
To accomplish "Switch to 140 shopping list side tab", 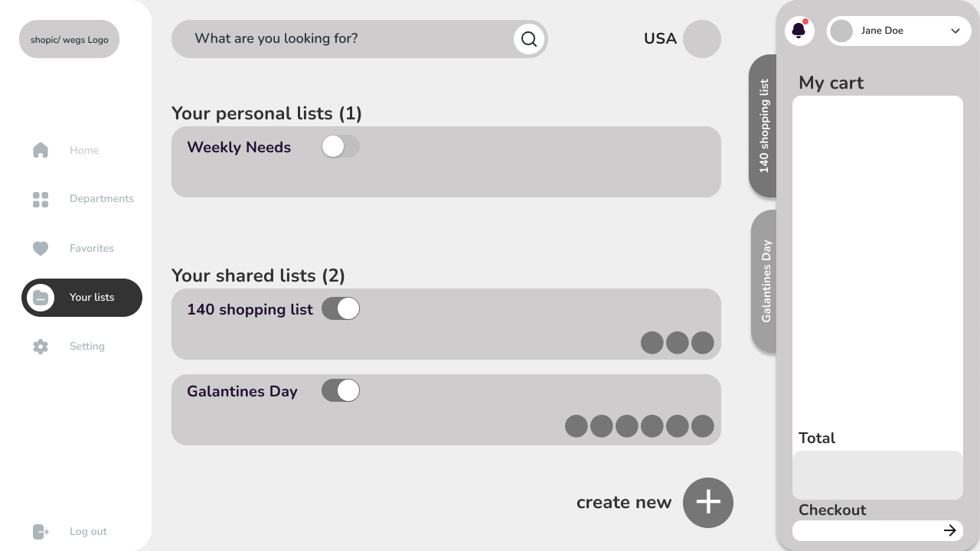I will click(x=763, y=126).
